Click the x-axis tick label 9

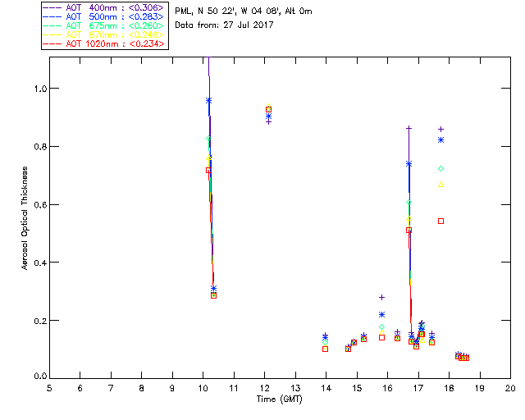pos(172,389)
